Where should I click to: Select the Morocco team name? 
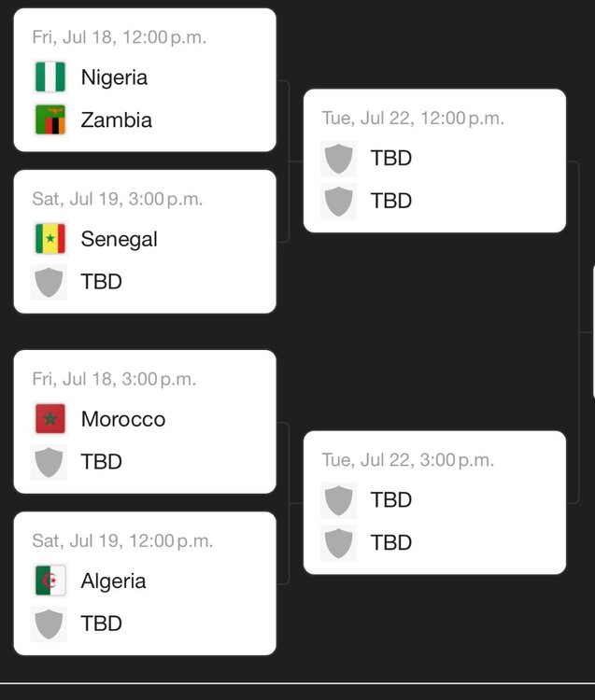tap(122, 419)
